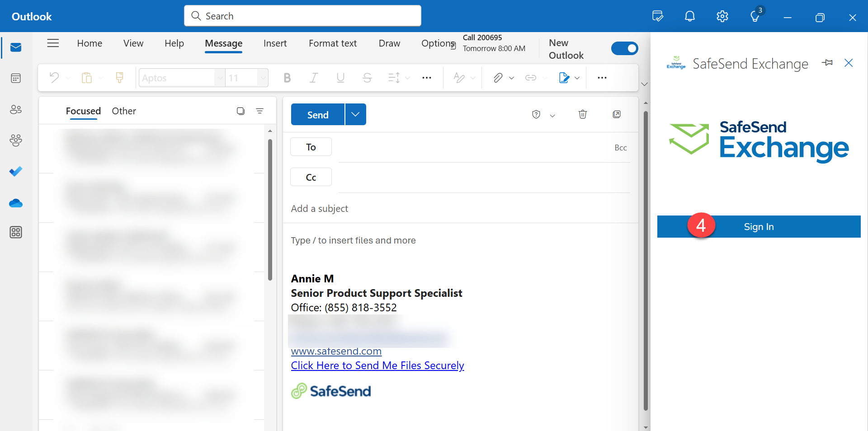Click the message list scrollbar
Image resolution: width=868 pixels, height=431 pixels.
point(270,210)
